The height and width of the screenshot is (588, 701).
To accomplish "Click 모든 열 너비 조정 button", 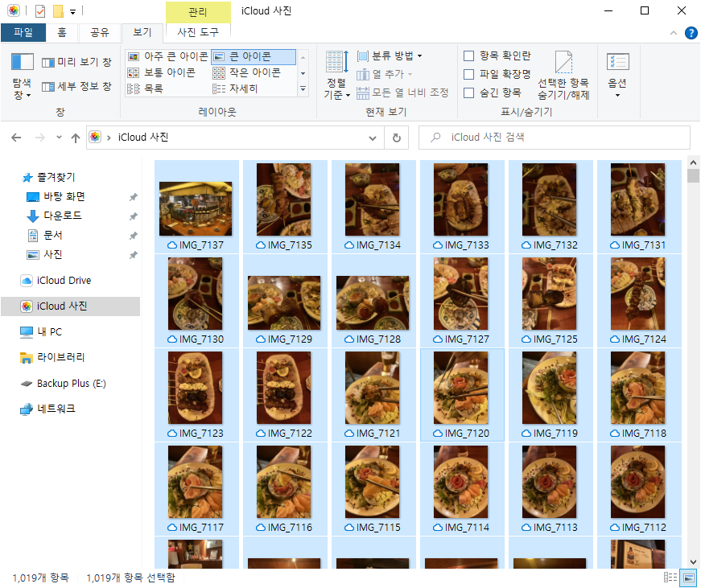I will 402,93.
